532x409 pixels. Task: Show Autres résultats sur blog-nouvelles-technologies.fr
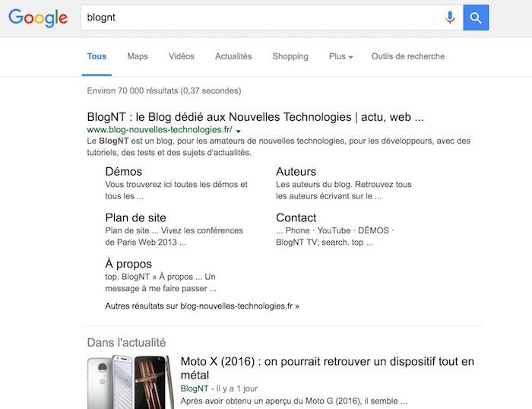tap(202, 306)
